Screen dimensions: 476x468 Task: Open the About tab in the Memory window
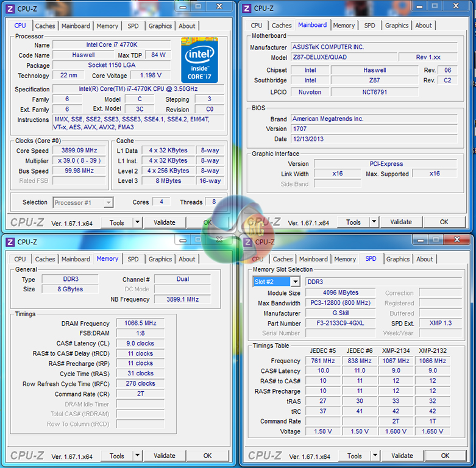point(186,259)
